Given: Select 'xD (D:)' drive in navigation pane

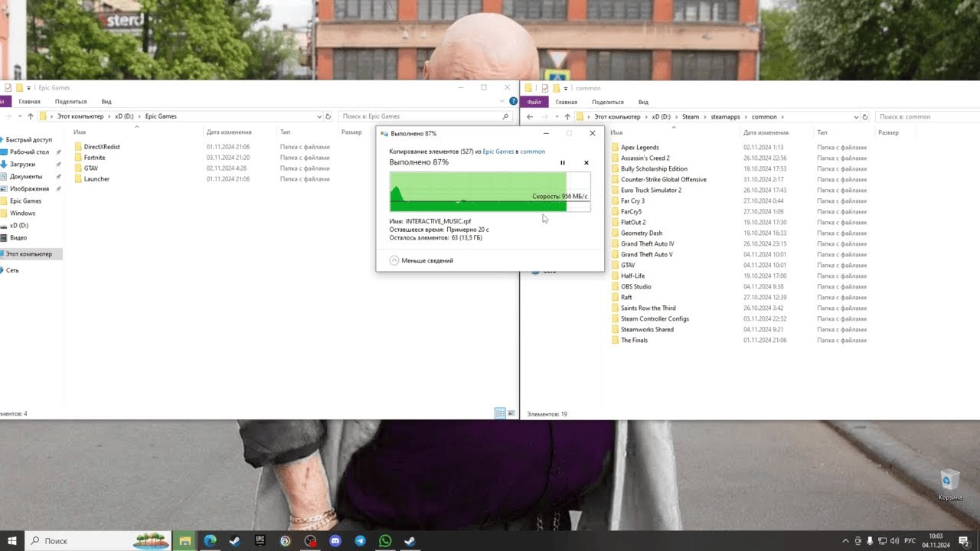Looking at the screenshot, I should (19, 226).
